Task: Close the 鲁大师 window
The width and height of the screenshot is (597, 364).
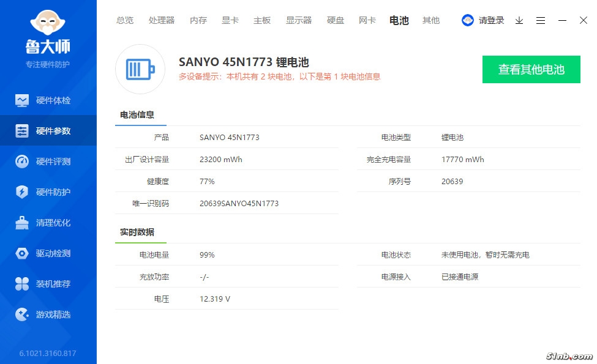Action: (x=584, y=20)
